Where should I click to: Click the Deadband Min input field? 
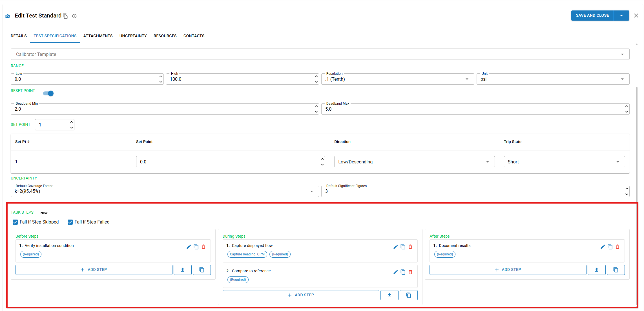pyautogui.click(x=165, y=109)
